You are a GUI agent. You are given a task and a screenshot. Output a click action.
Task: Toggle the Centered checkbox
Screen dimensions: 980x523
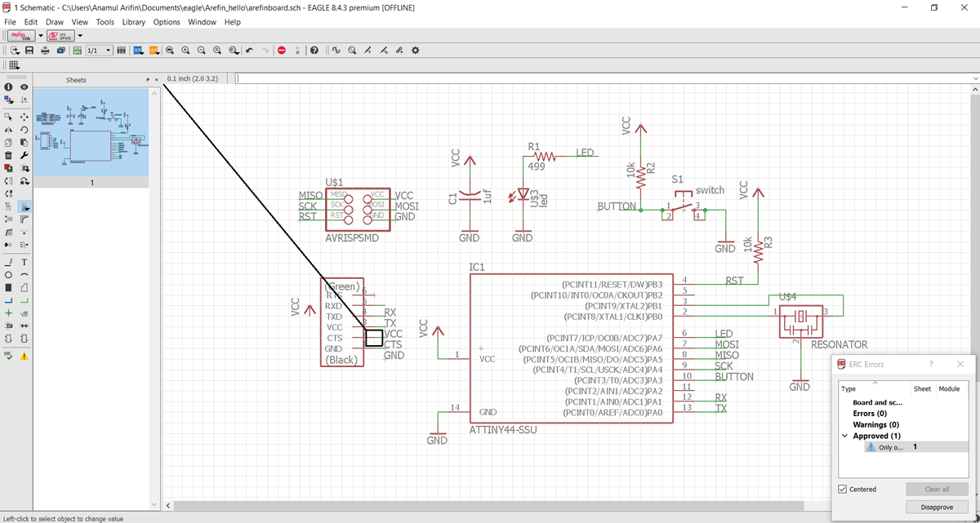pos(843,490)
